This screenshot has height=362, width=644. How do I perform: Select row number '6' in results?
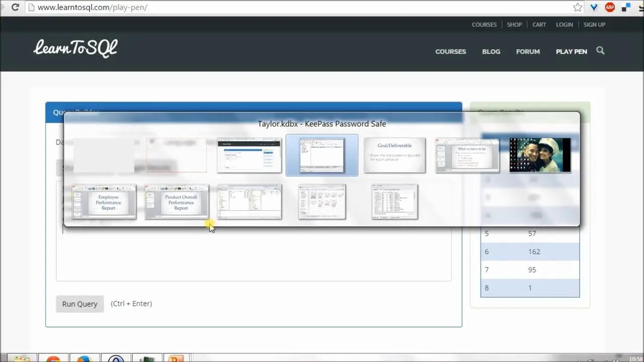(x=487, y=251)
